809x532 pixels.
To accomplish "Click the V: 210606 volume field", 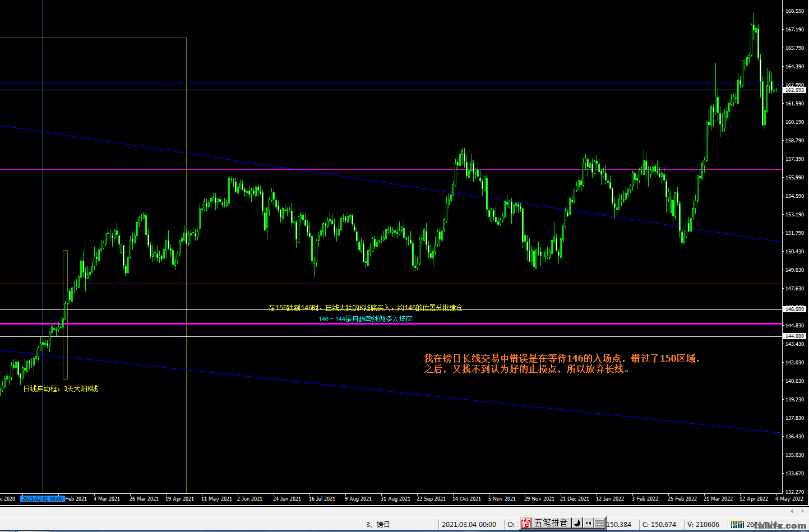I will click(703, 525).
